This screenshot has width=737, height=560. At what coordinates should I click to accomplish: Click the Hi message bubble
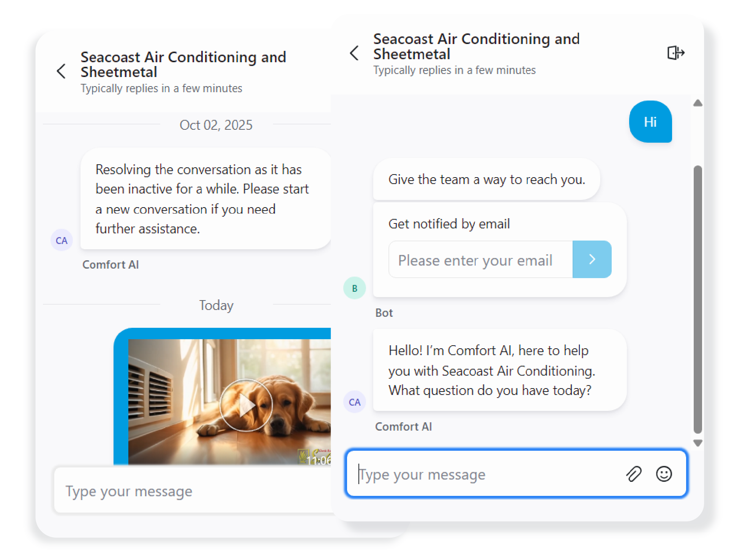[x=650, y=122]
